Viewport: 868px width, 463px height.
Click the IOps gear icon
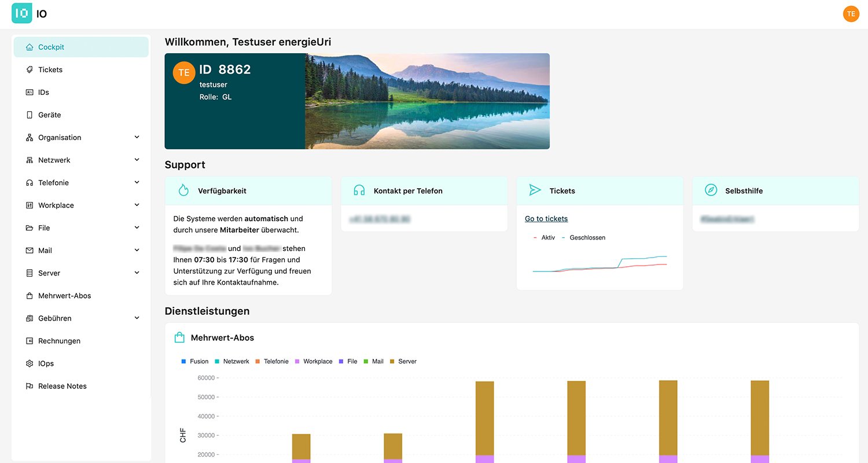click(30, 363)
